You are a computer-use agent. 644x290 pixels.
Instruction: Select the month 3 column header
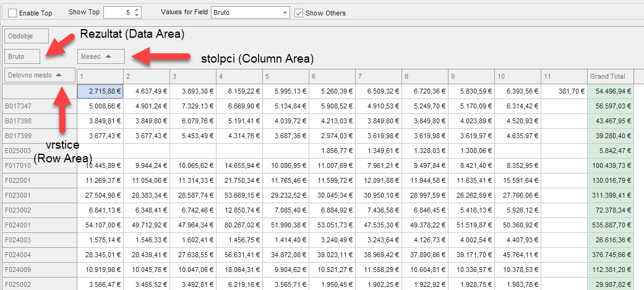tap(192, 76)
